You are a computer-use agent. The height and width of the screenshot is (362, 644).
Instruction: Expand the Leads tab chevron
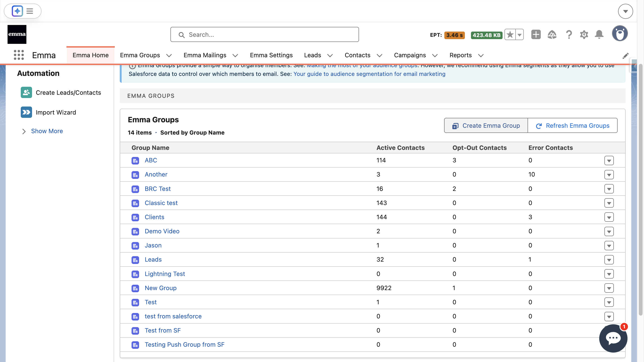point(330,55)
